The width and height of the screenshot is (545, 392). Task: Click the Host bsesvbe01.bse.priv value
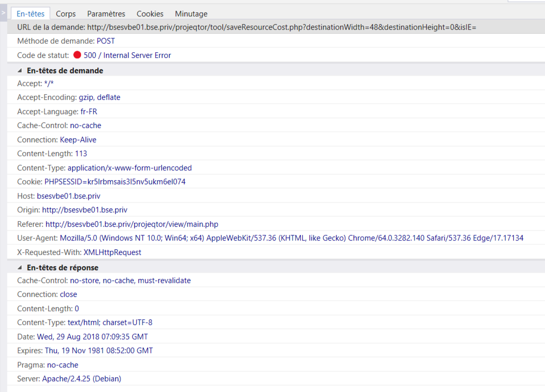click(x=69, y=196)
